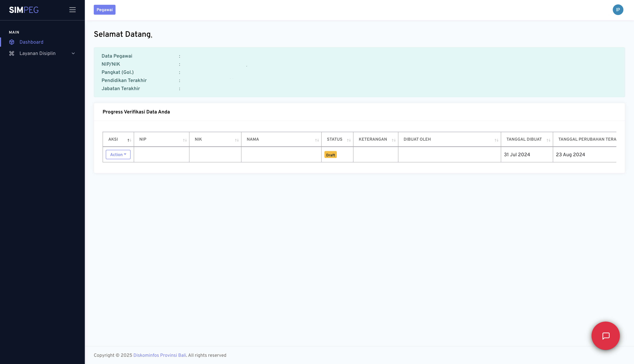Image resolution: width=634 pixels, height=364 pixels.
Task: Sort by STATUS column arrows
Action: point(348,140)
